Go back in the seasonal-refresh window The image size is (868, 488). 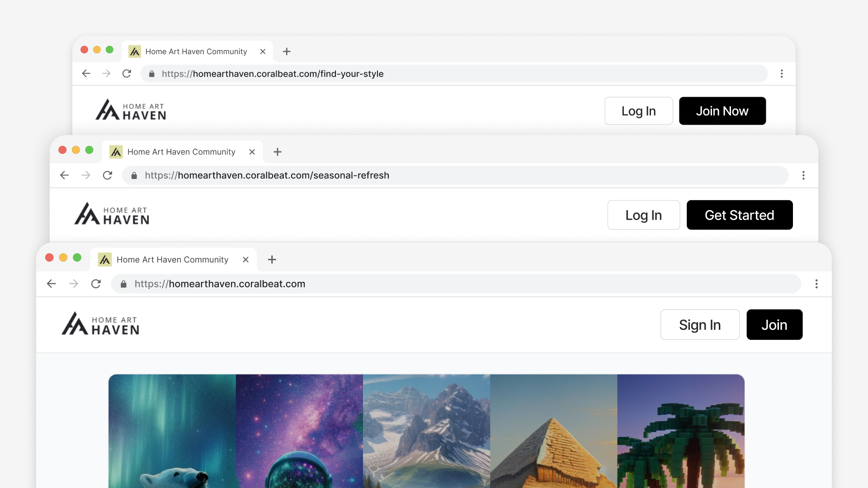[65, 175]
